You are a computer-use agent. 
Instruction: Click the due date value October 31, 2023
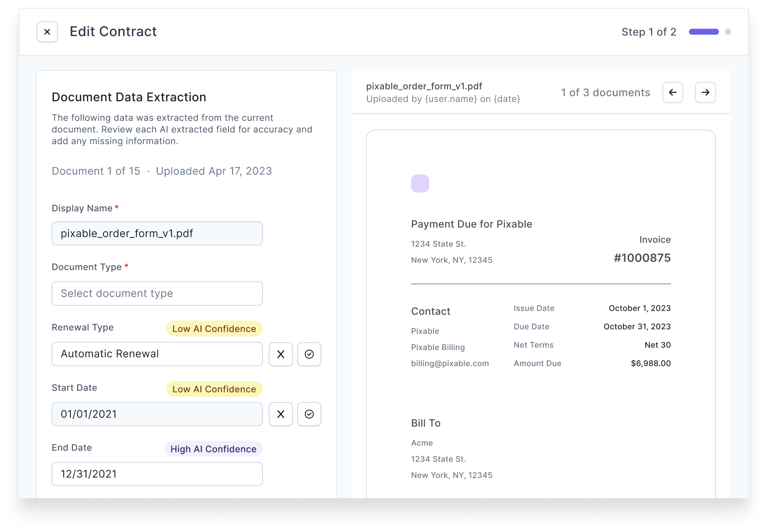637,327
